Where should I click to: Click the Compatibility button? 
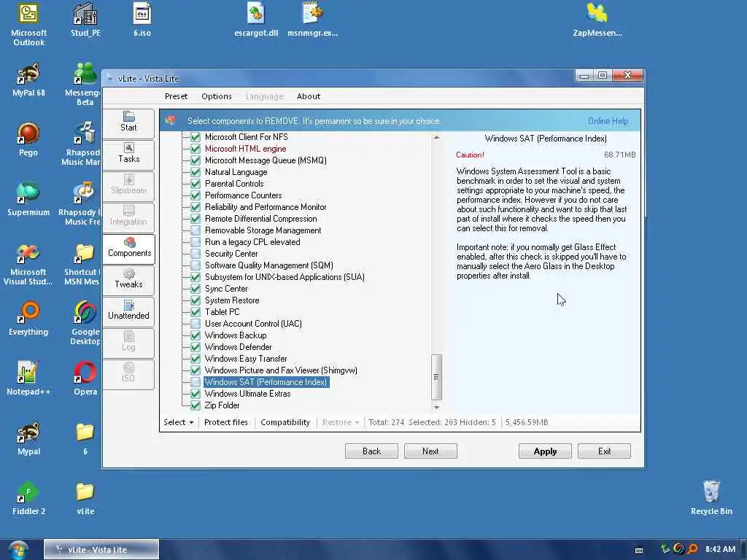285,422
